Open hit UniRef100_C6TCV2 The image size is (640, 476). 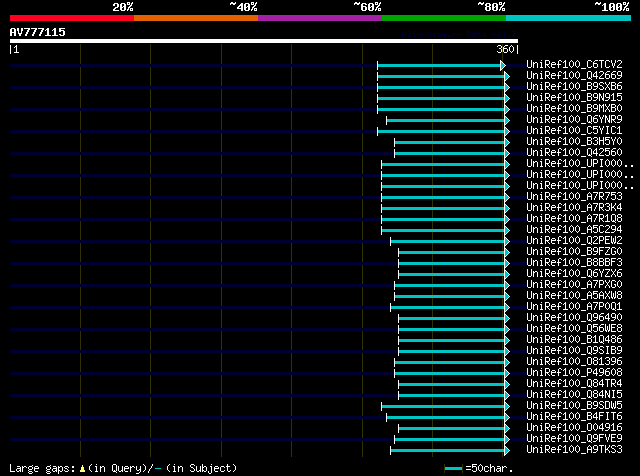574,65
